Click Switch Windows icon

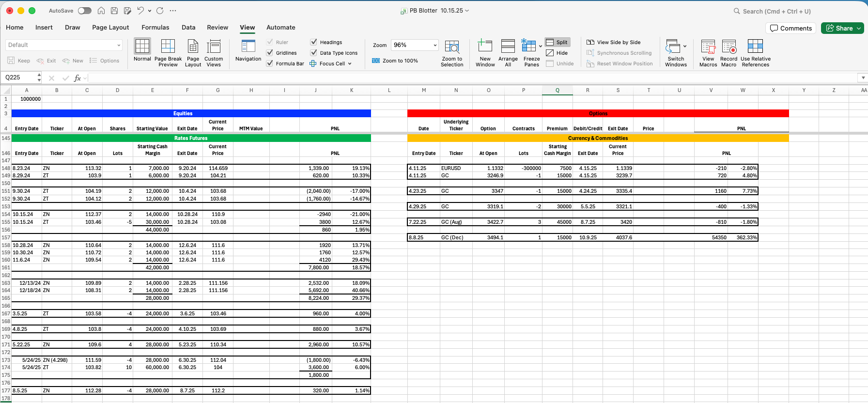[673, 46]
